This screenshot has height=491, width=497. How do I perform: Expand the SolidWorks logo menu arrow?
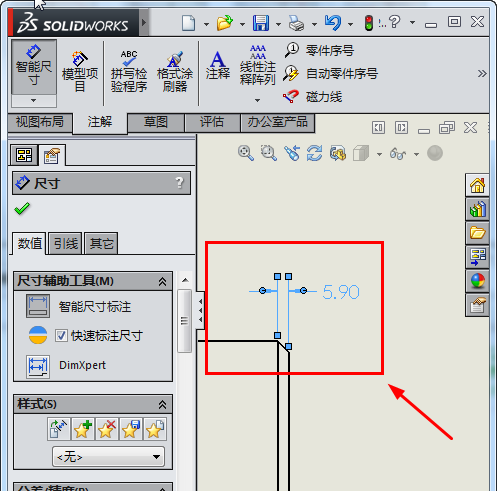(144, 22)
